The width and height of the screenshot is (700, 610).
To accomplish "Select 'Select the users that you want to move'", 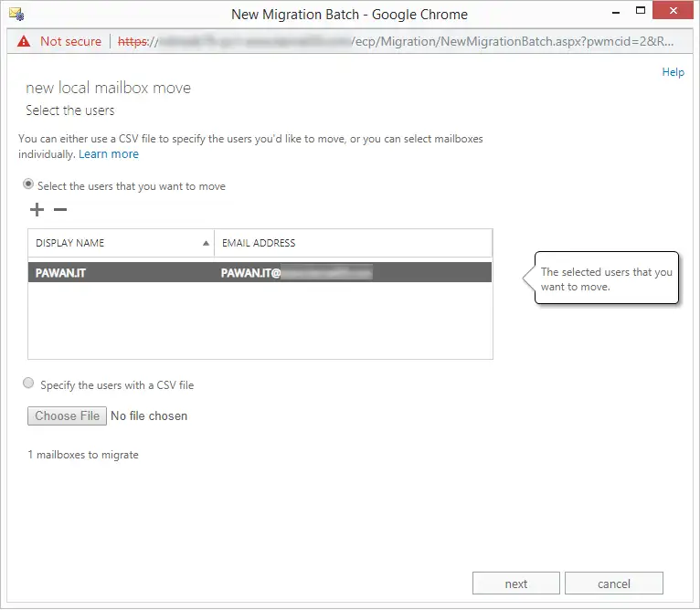I will [x=28, y=184].
